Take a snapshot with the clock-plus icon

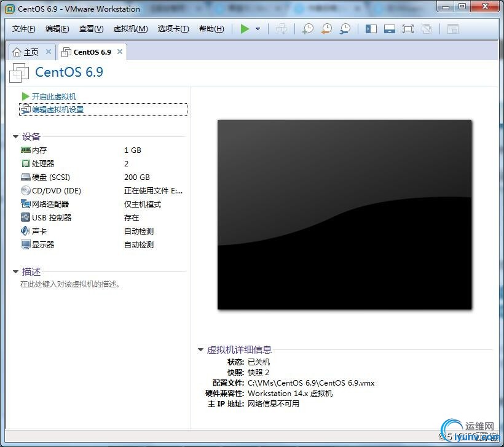(x=307, y=29)
